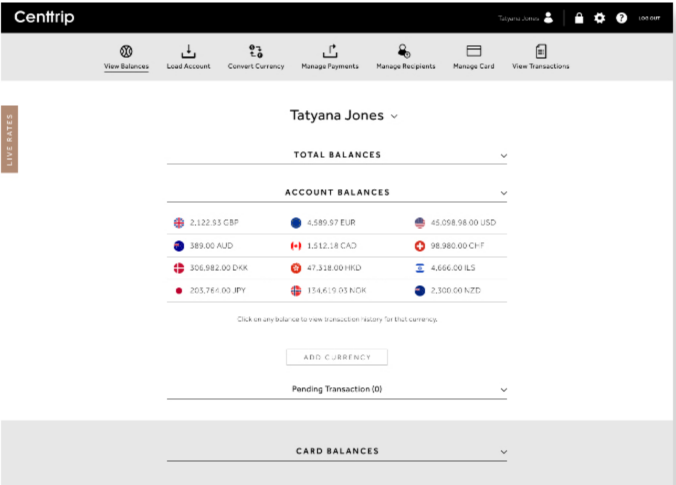Image resolution: width=676 pixels, height=485 pixels.
Task: Open settings gear icon
Action: click(600, 18)
